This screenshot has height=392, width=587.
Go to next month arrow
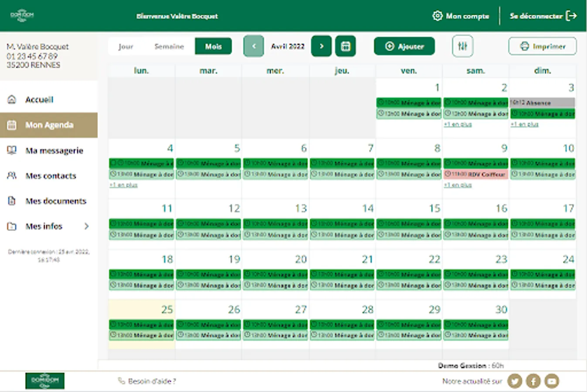point(322,46)
